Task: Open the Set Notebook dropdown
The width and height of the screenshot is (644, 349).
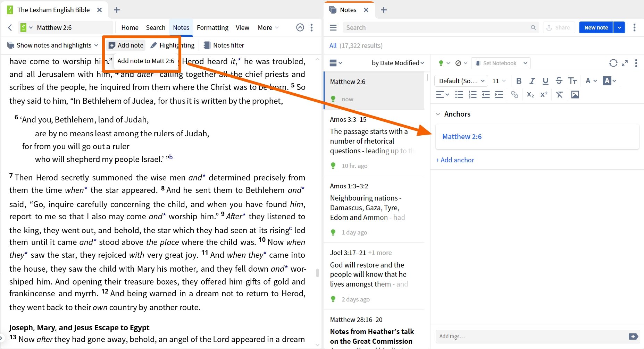Action: (501, 63)
